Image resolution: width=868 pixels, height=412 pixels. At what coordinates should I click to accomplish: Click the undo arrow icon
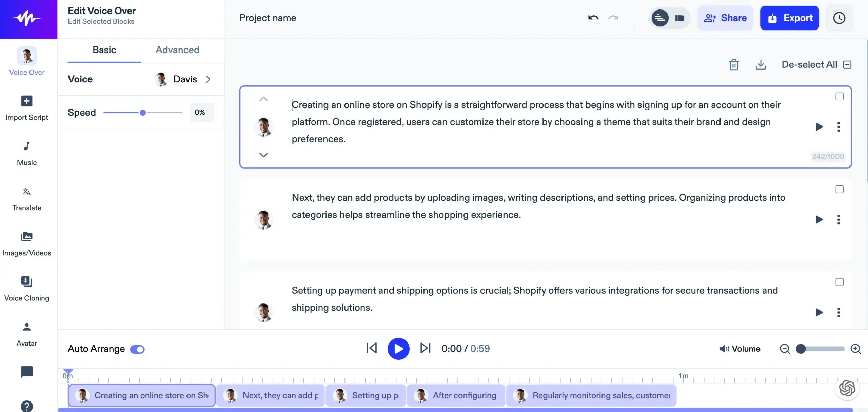click(593, 18)
